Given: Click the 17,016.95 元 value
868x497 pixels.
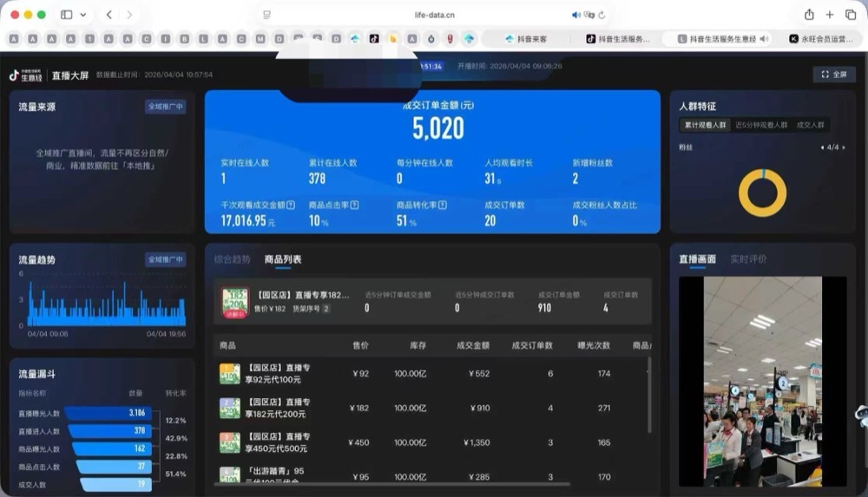Looking at the screenshot, I should [x=247, y=221].
